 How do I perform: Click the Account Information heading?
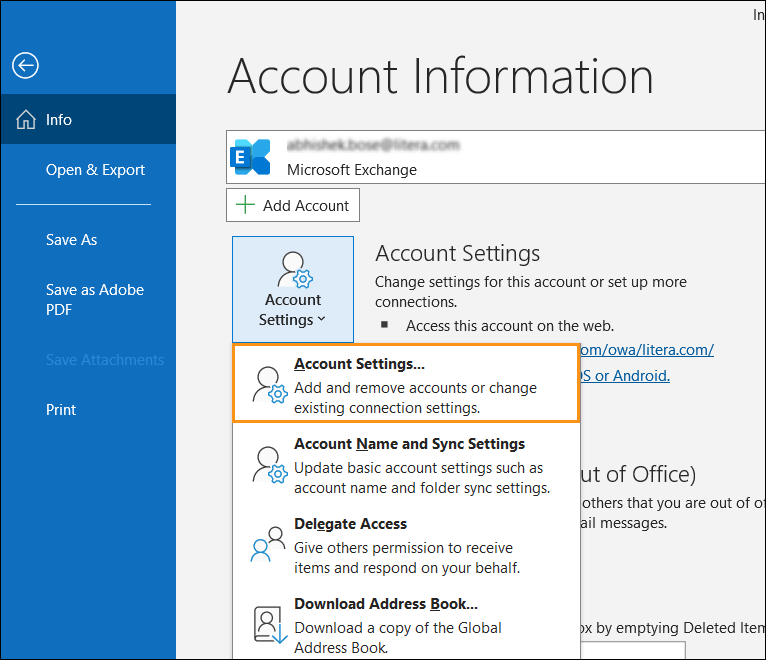click(x=440, y=76)
